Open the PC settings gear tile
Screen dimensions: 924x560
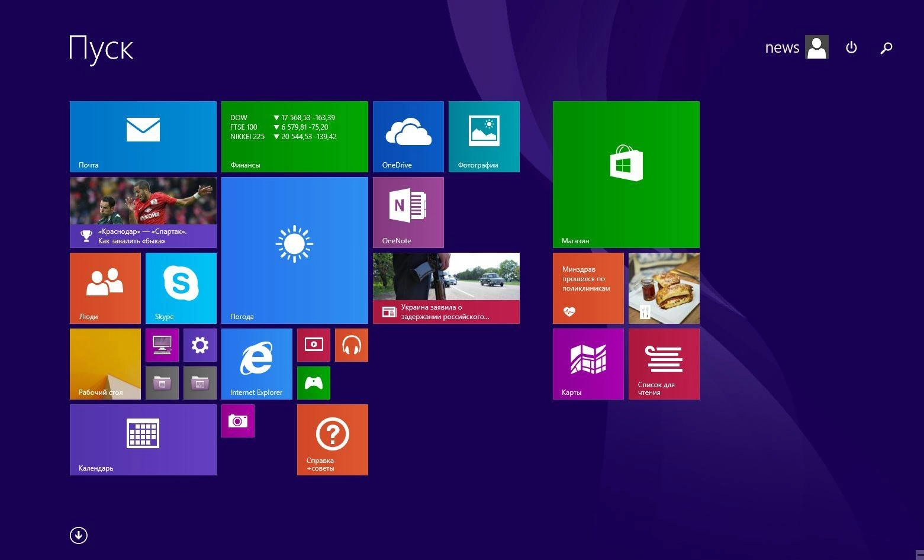200,345
